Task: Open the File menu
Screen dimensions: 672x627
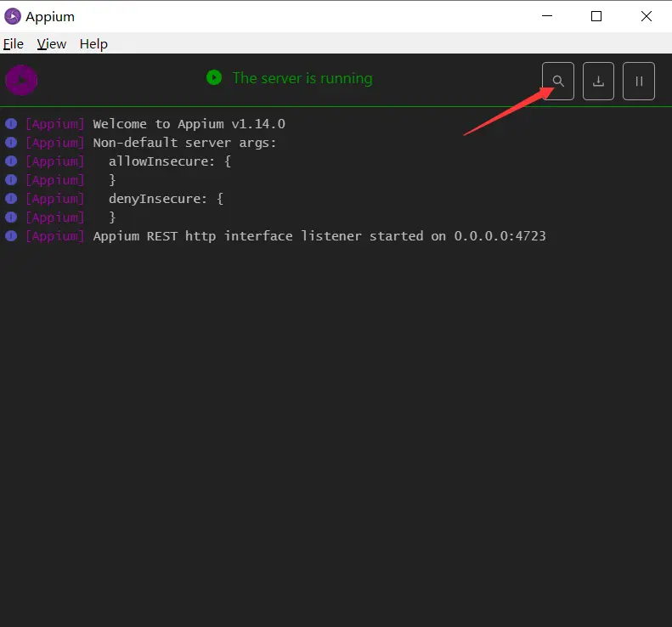Action: (x=14, y=43)
